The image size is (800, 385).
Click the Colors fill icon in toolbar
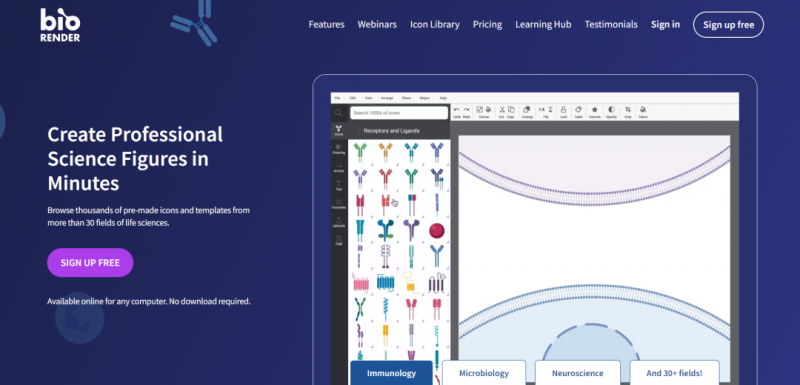click(643, 110)
